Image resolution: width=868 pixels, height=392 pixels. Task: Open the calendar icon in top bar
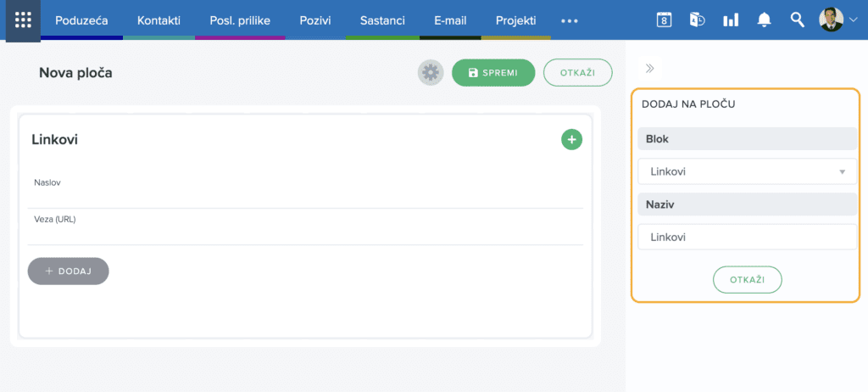(665, 20)
